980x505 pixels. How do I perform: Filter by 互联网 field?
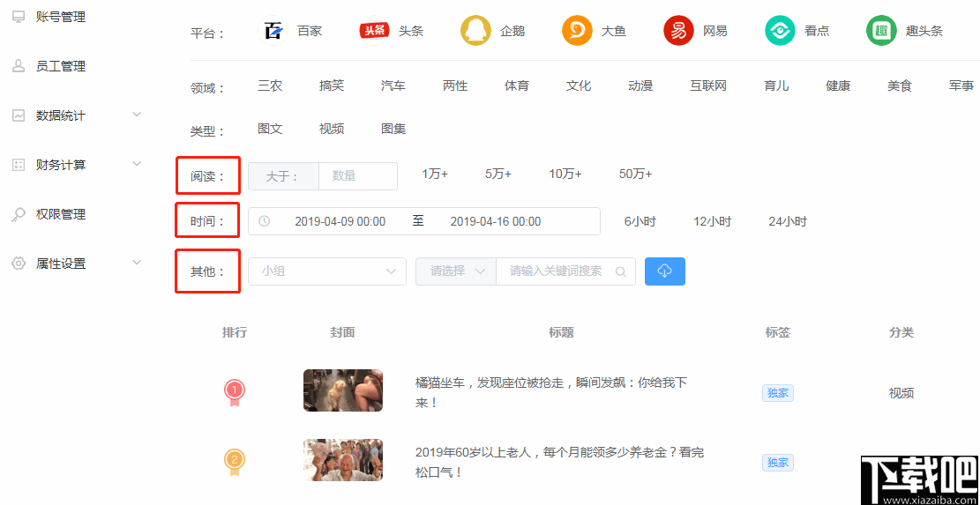pos(708,85)
